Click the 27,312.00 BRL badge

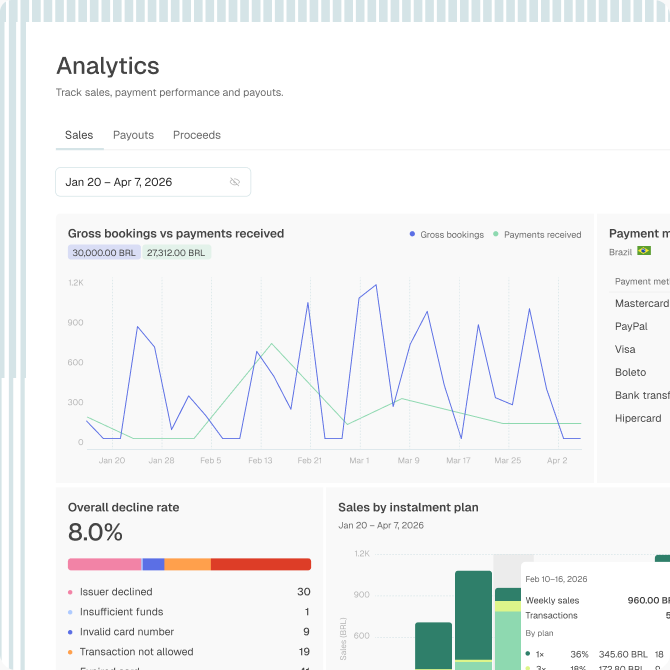[176, 253]
